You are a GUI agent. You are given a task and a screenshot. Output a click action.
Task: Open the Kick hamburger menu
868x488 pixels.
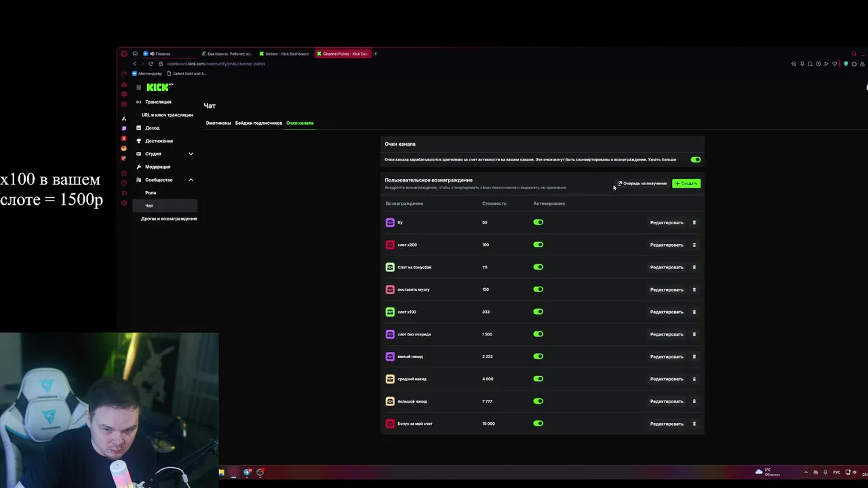[138, 87]
